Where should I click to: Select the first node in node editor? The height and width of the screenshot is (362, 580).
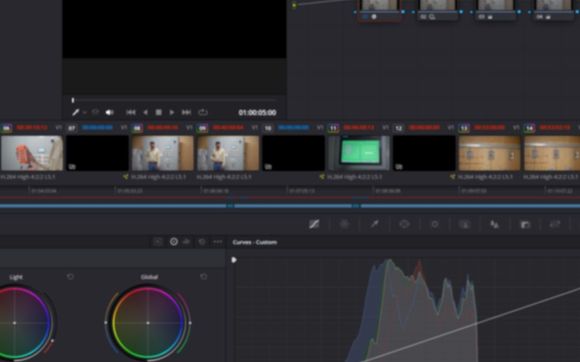(x=379, y=10)
